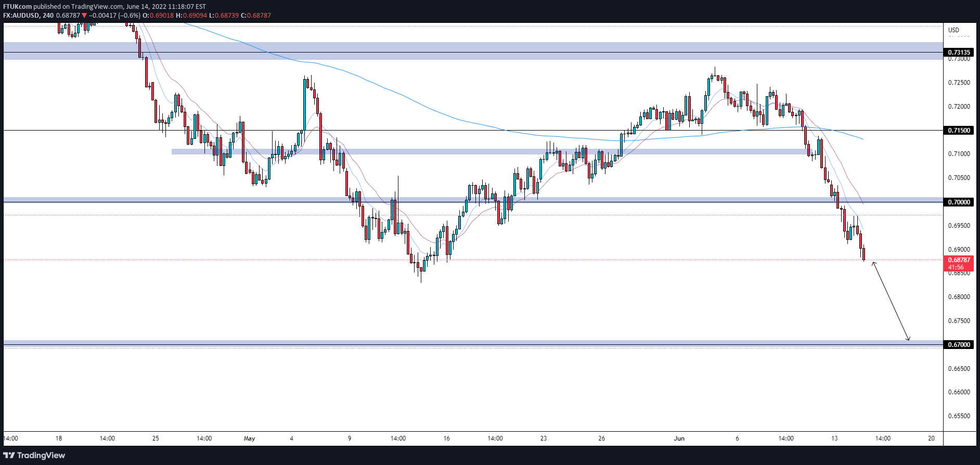Image resolution: width=980 pixels, height=465 pixels.
Task: Click the '4' date on time axis
Action: coord(291,438)
